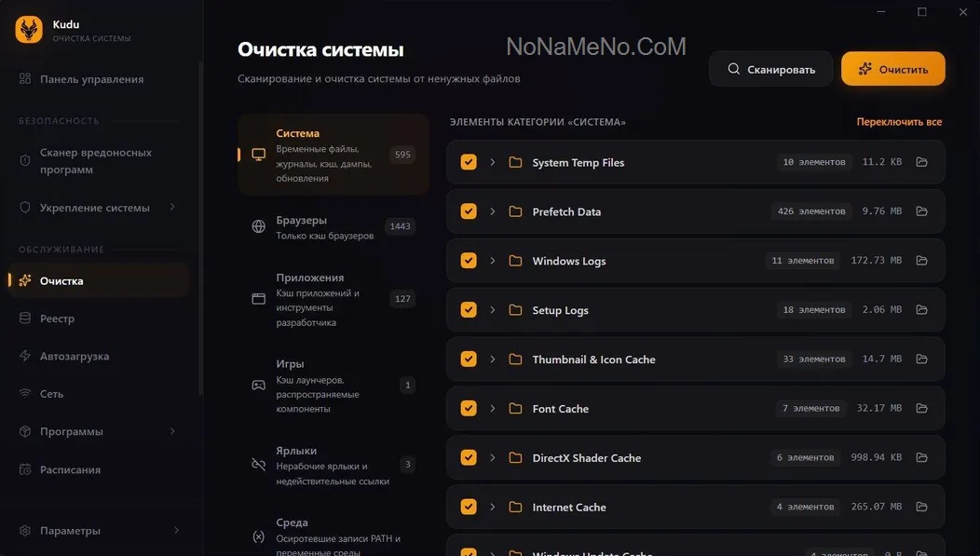This screenshot has height=556, width=980.
Task: Open the Автозагрузка sidebar section
Action: [75, 356]
